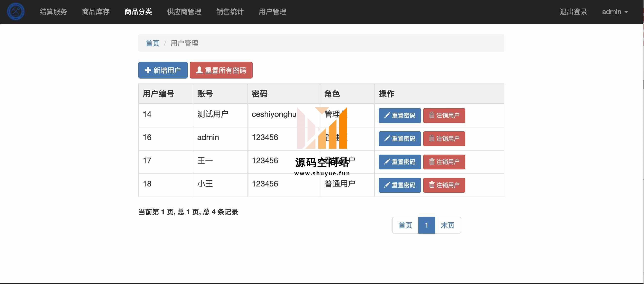Image resolution: width=644 pixels, height=284 pixels.
Task: Open 用户管理 in the navbar
Action: (273, 12)
